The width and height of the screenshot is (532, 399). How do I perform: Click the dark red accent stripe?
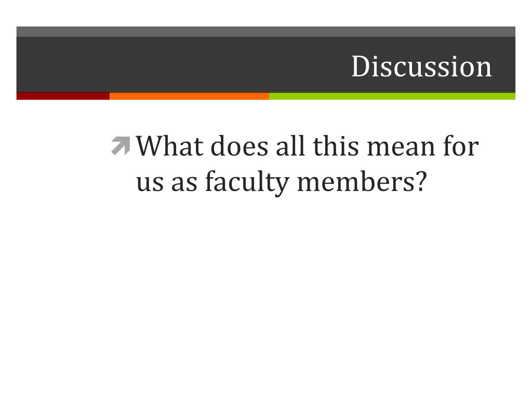coord(63,96)
